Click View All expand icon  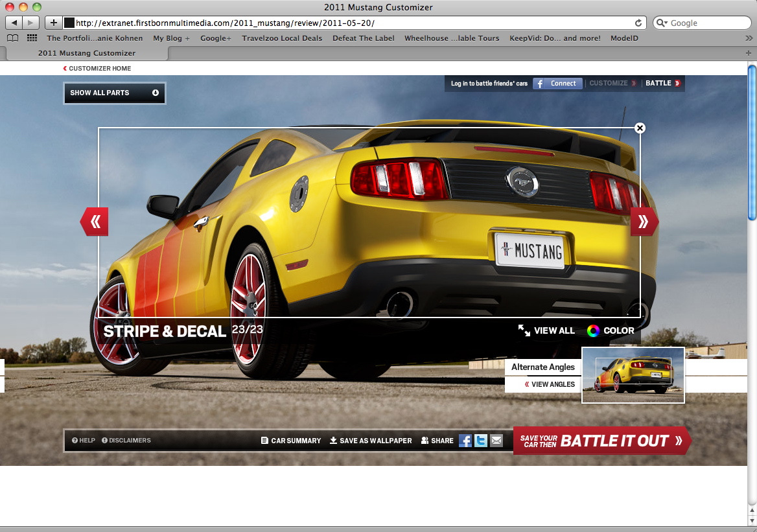(524, 330)
